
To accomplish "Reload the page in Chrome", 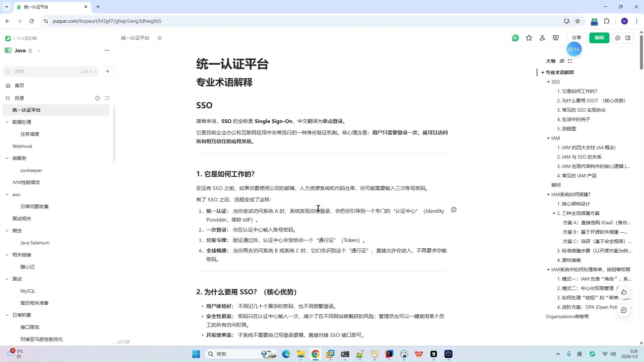I will tap(32, 21).
